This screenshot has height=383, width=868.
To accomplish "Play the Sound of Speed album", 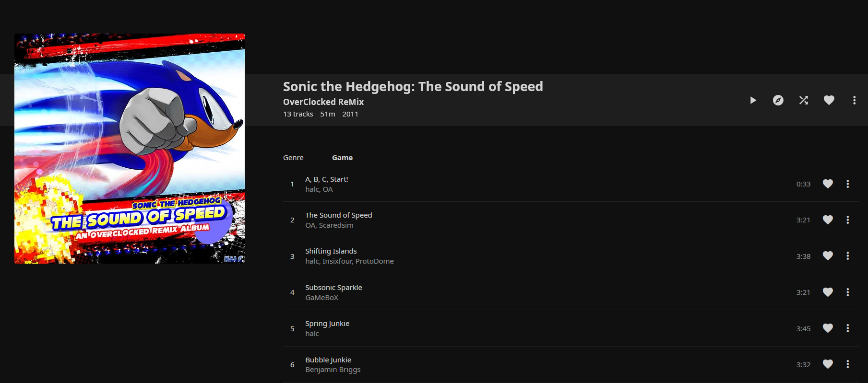I will (x=753, y=100).
